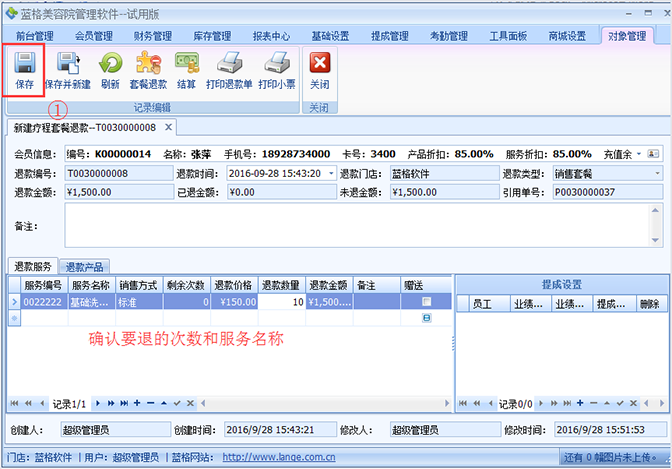This screenshot has width=672, height=469.
Task: Open the 退款类型 dropdown arrow
Action: click(x=657, y=173)
